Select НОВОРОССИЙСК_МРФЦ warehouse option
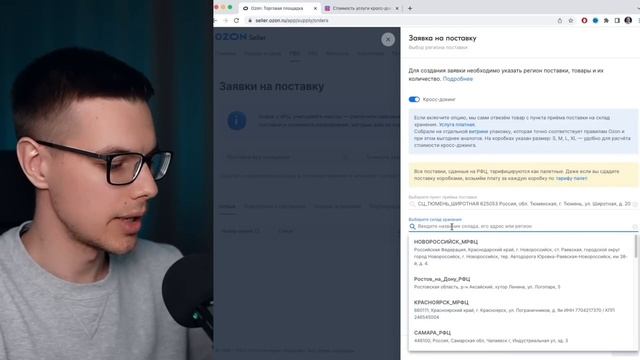The height and width of the screenshot is (360, 640). [x=522, y=252]
